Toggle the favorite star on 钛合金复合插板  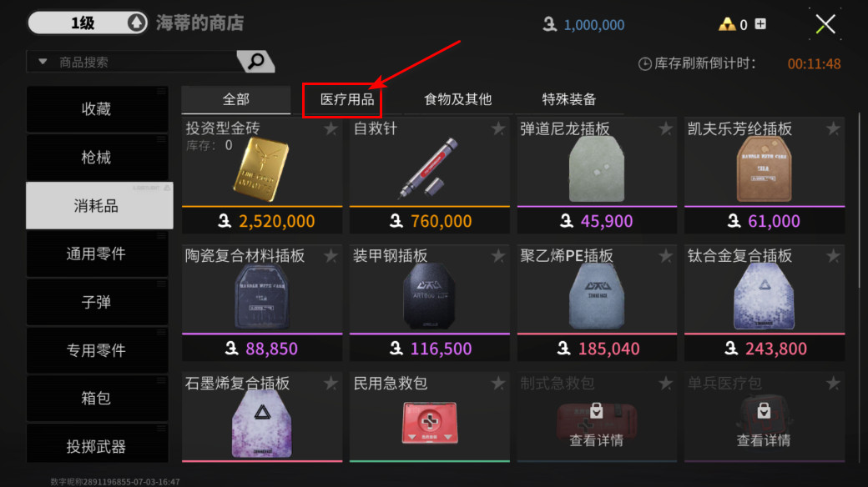point(833,256)
